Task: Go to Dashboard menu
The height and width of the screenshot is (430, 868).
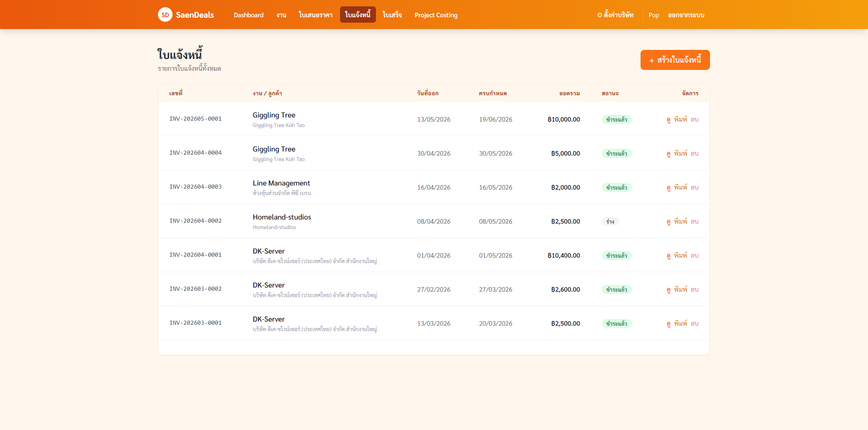Action: tap(248, 15)
